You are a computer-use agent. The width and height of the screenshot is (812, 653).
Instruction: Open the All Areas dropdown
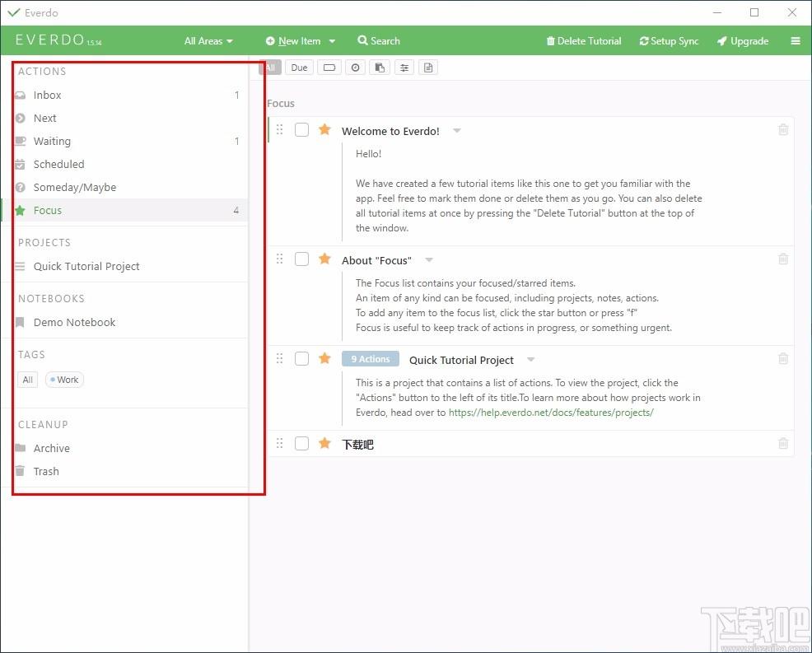coord(208,41)
